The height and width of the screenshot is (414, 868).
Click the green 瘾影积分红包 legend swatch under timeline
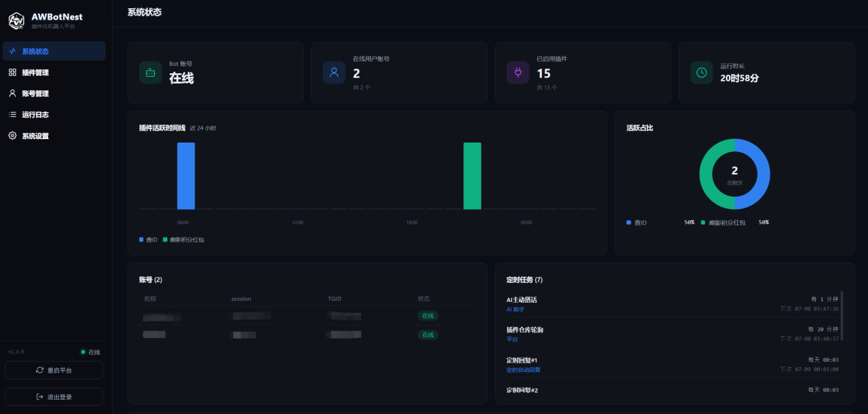165,240
